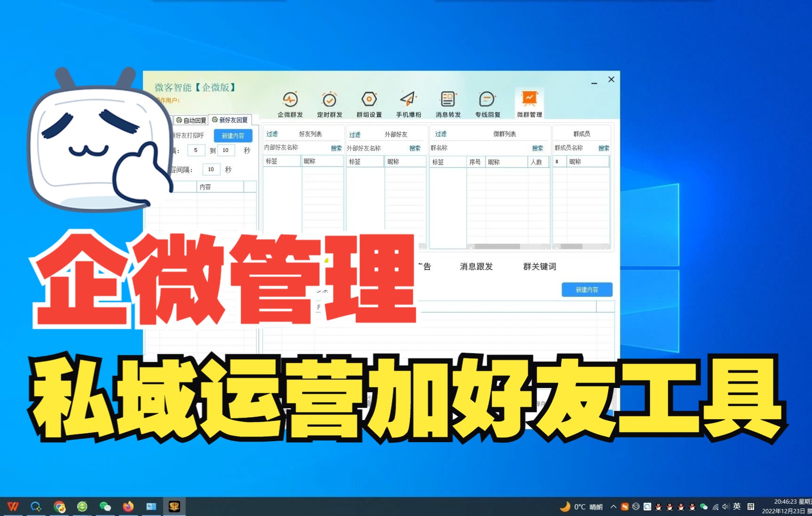The image size is (812, 516).
Task: Open the 消息跟发 tab
Action: [476, 267]
